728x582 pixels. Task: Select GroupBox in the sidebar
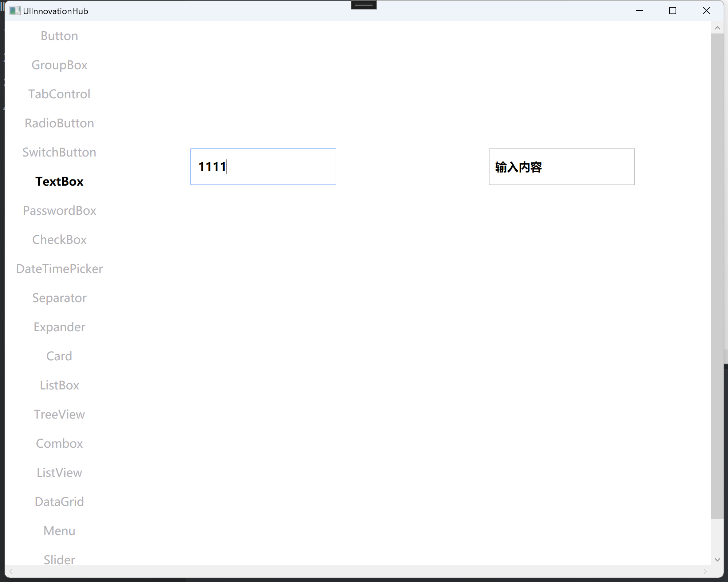pos(59,65)
